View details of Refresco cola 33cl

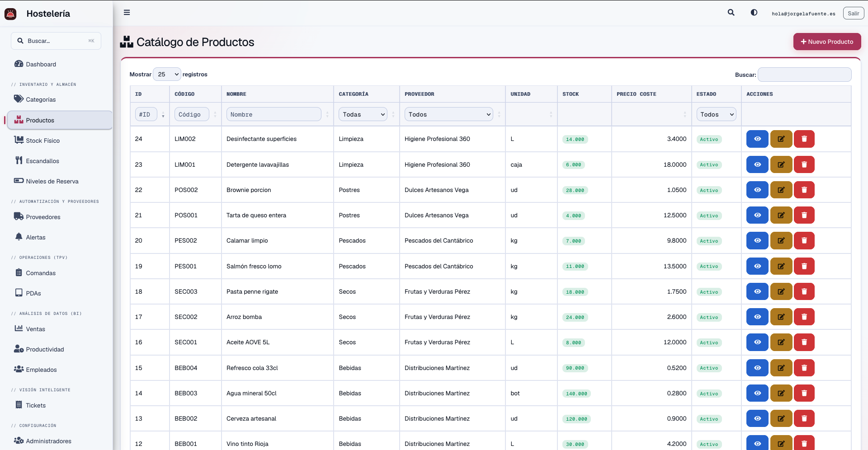[x=757, y=368]
